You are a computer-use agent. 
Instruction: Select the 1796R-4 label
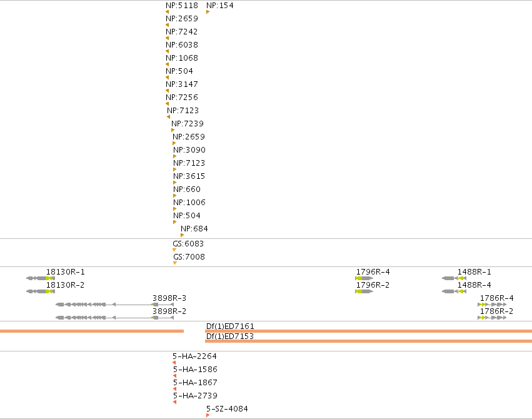point(373,272)
